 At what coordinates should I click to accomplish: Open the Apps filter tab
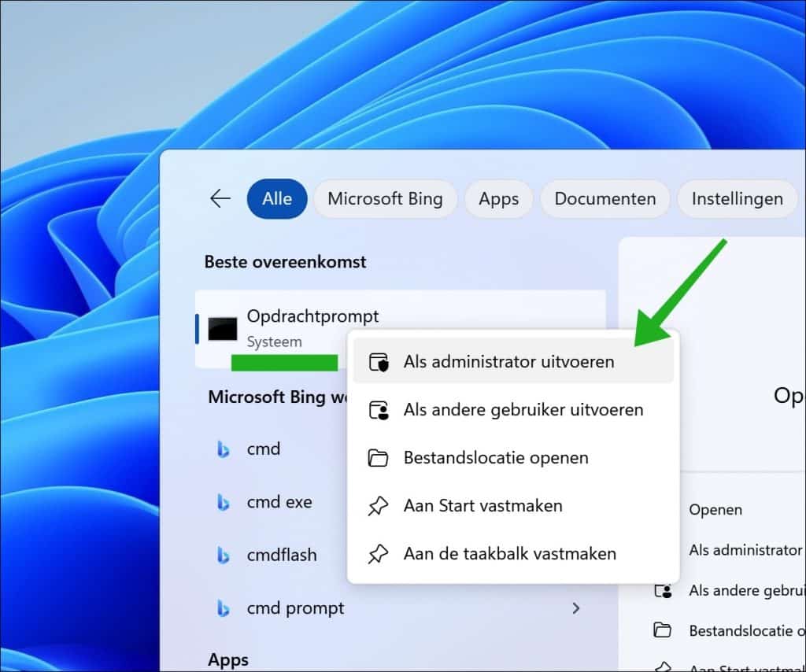[498, 198]
